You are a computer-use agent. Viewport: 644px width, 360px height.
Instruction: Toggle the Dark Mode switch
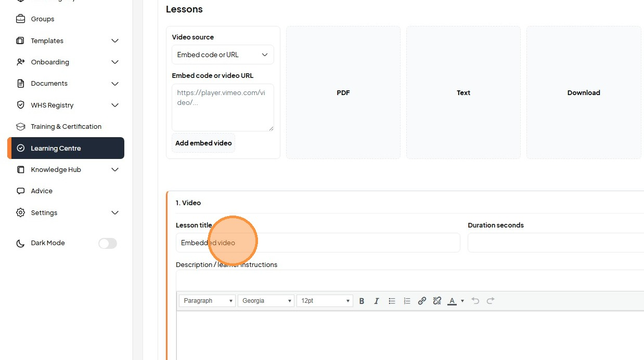108,243
